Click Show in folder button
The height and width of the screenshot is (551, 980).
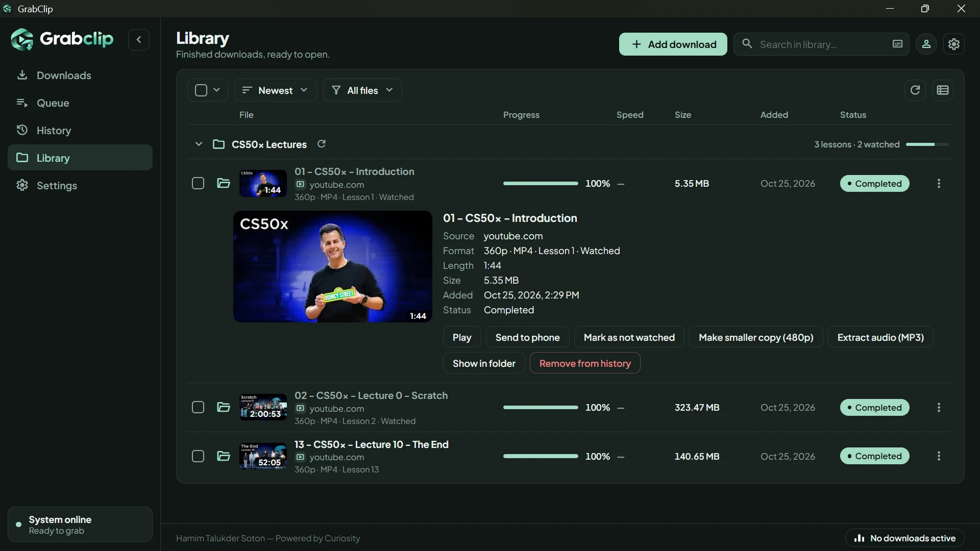(484, 363)
